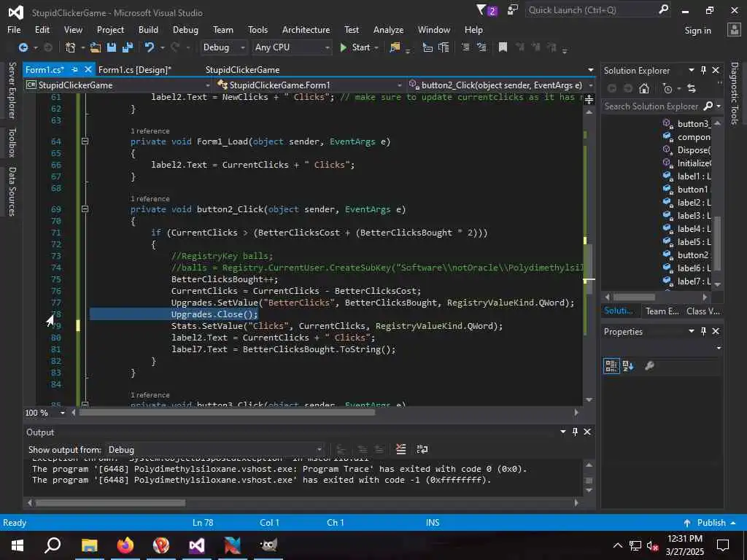Image resolution: width=747 pixels, height=560 pixels.
Task: Open the Build menu
Action: click(x=148, y=29)
